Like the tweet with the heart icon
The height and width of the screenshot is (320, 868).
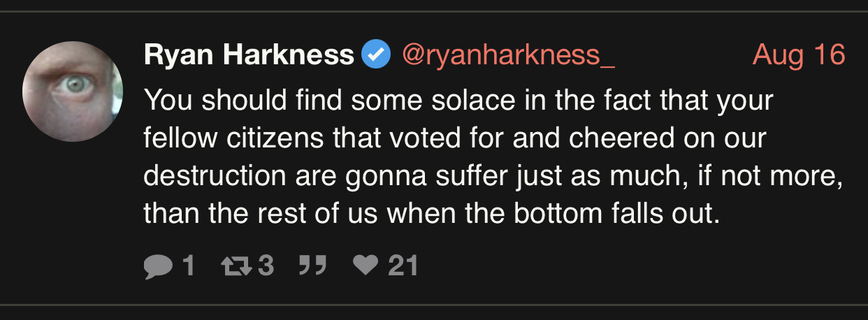click(x=364, y=266)
